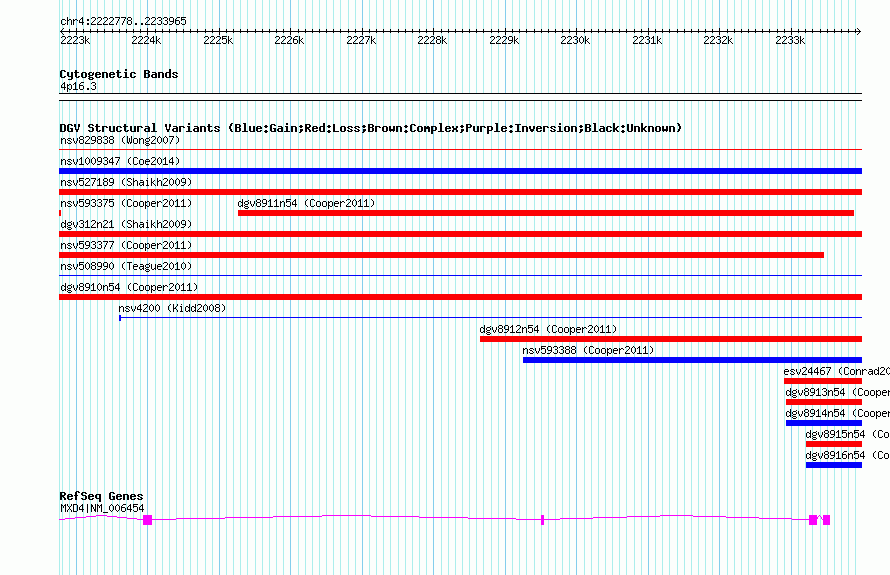Select the red dgv8915n54 variant bar
Image resolution: width=890 pixels, height=575 pixels.
[x=833, y=444]
